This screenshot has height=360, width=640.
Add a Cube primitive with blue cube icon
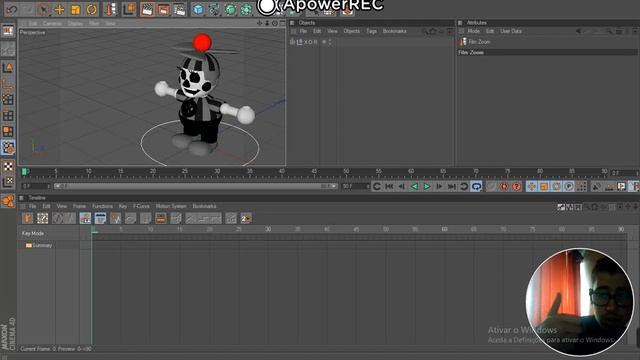[x=198, y=9]
